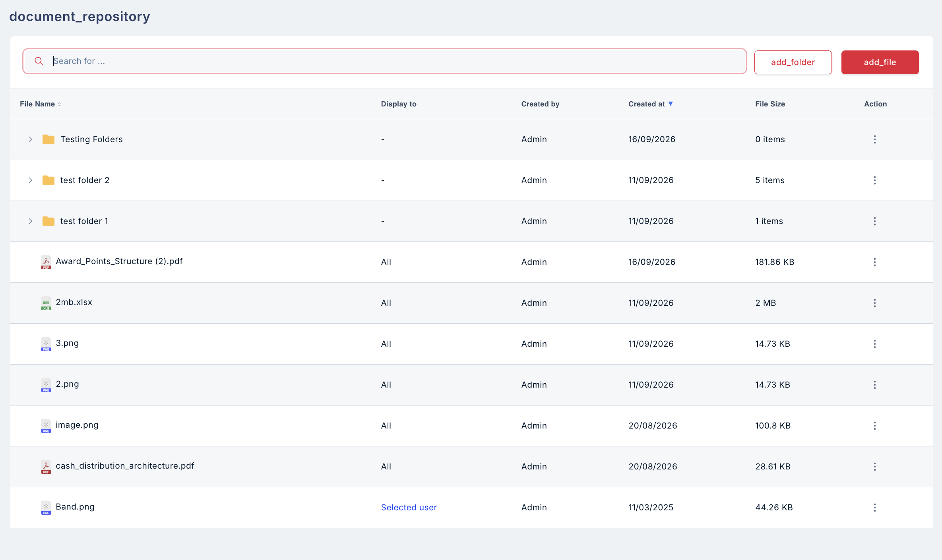Expand the test folder 1 chevron
Image resolution: width=942 pixels, height=560 pixels.
[31, 221]
